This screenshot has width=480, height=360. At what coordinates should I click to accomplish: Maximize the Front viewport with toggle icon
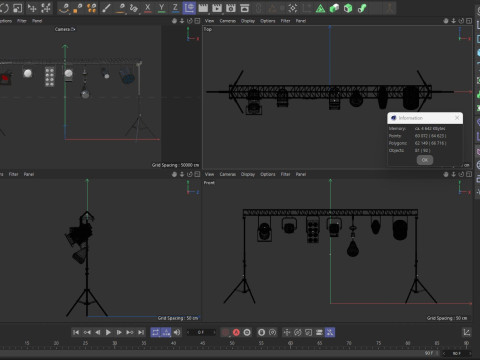pos(469,174)
